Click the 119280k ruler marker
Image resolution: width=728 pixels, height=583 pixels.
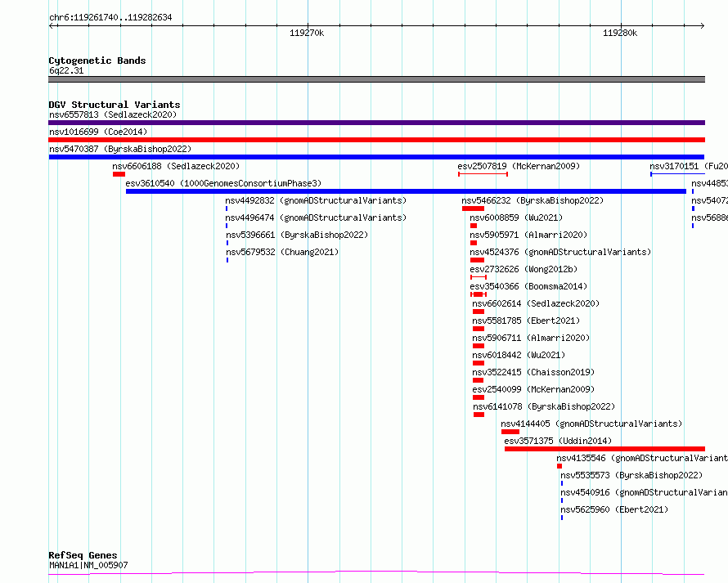[620, 33]
